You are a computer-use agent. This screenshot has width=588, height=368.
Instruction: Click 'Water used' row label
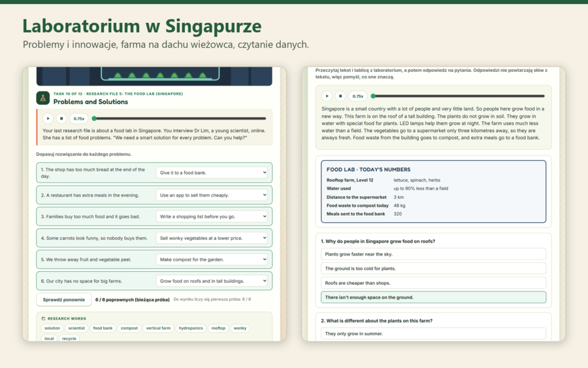[x=338, y=189]
